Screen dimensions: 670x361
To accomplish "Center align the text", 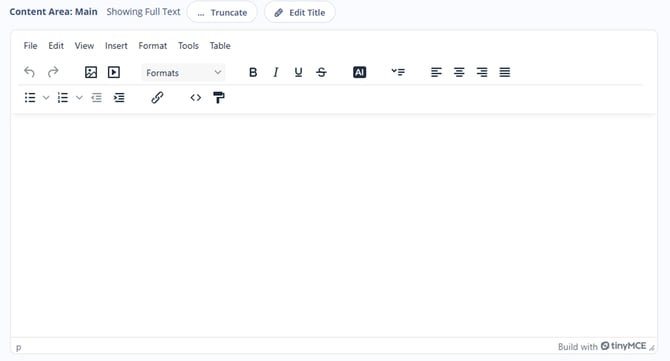I will pyautogui.click(x=459, y=72).
